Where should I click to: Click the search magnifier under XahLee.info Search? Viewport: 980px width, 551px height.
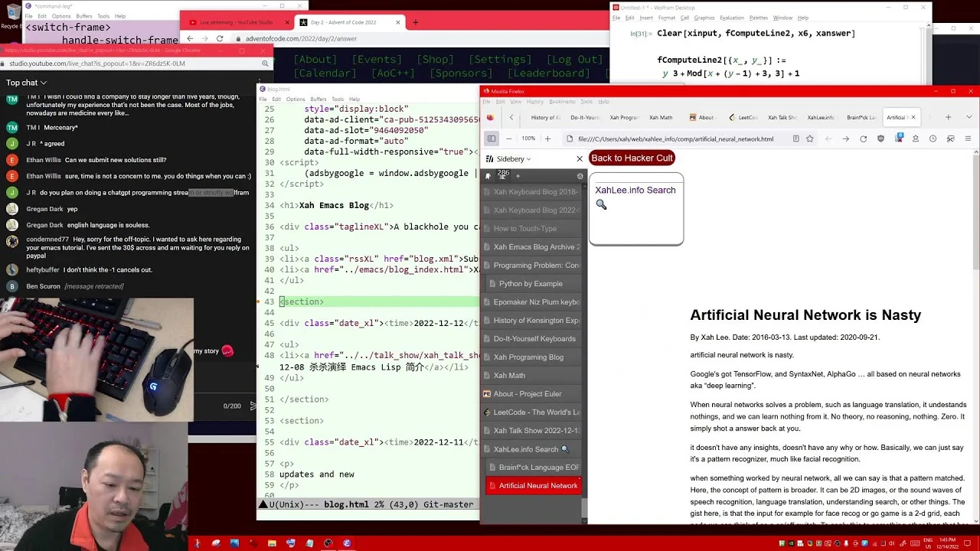pyautogui.click(x=601, y=204)
